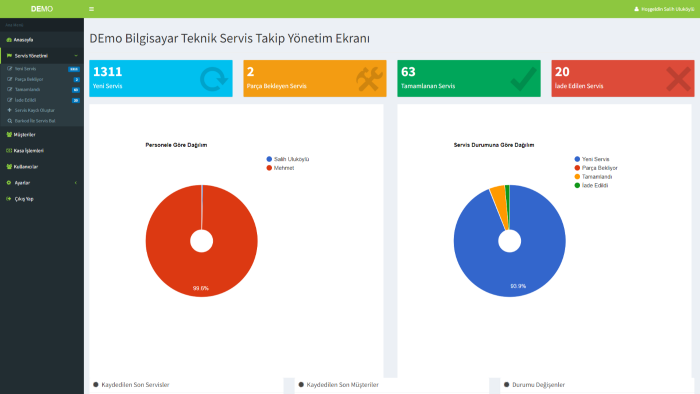Click the Yeni Servis count badge in sidebar
The width and height of the screenshot is (700, 394).
[x=74, y=69]
